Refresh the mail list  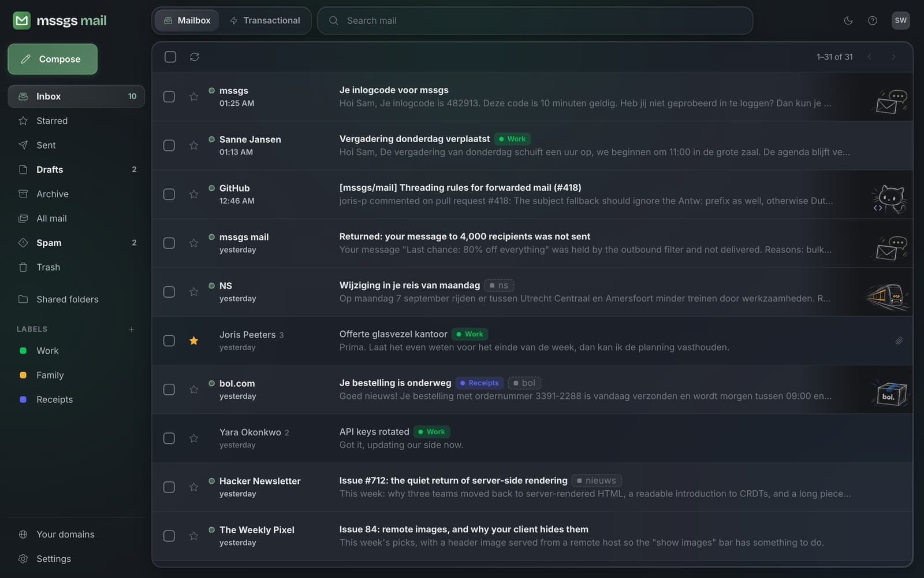(195, 57)
